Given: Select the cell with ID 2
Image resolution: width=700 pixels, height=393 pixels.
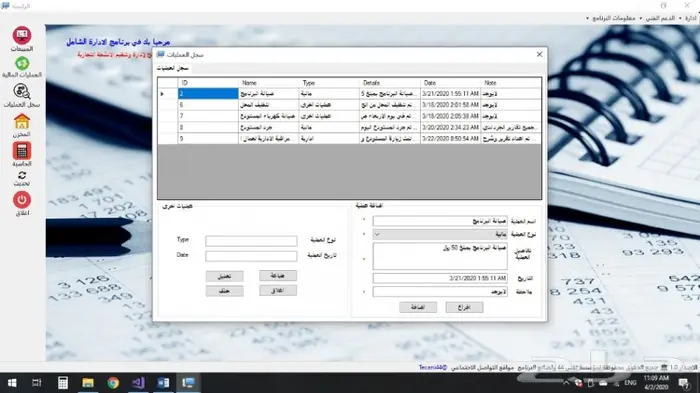Looking at the screenshot, I should click(208, 94).
